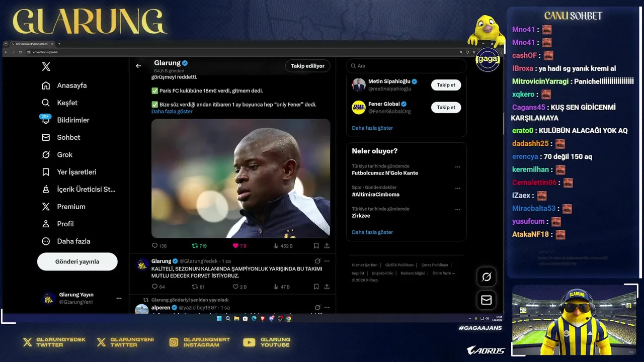Follow Fener Global with Takip et

pyautogui.click(x=446, y=107)
